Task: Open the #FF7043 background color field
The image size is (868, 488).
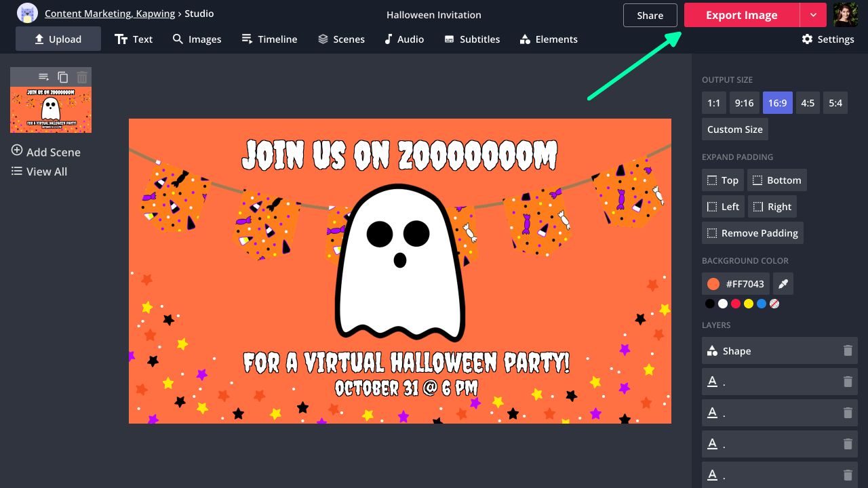Action: pos(736,284)
